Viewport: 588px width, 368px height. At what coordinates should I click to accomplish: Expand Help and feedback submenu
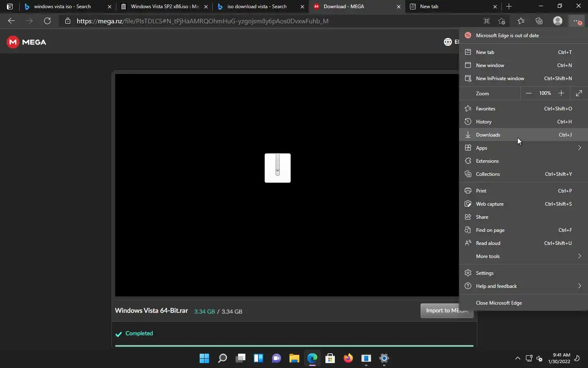[523, 286]
